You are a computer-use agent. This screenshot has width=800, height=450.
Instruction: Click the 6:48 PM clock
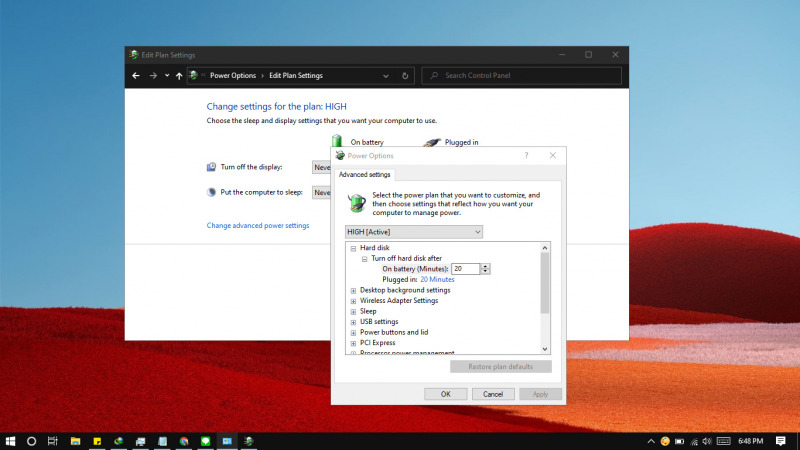point(751,441)
